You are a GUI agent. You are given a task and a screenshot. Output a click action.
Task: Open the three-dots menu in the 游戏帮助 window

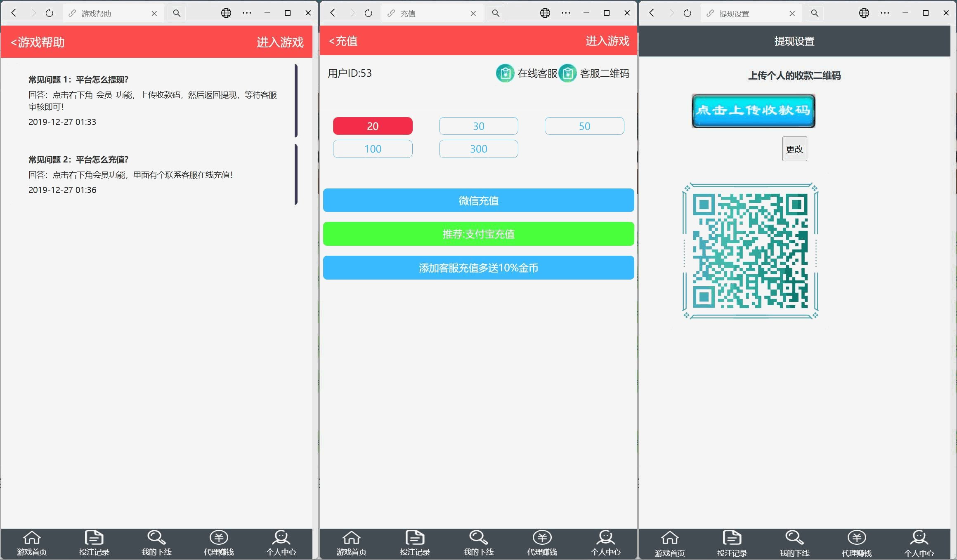247,13
